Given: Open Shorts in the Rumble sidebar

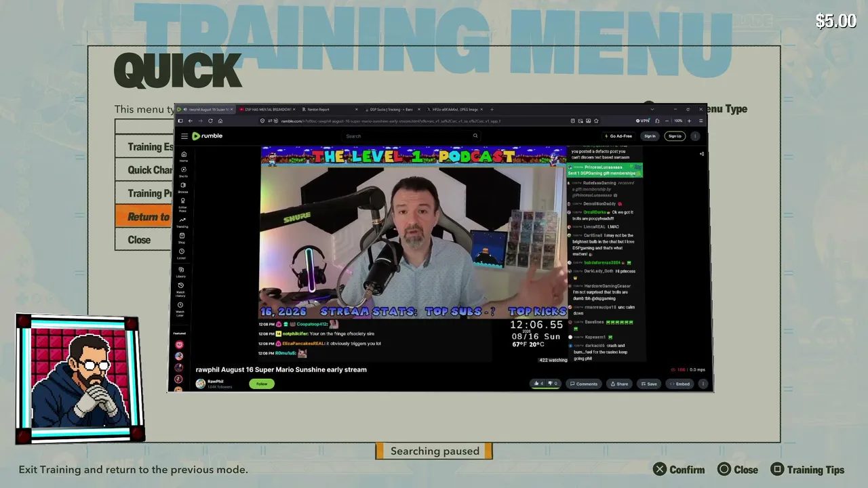Looking at the screenshot, I should point(183,172).
